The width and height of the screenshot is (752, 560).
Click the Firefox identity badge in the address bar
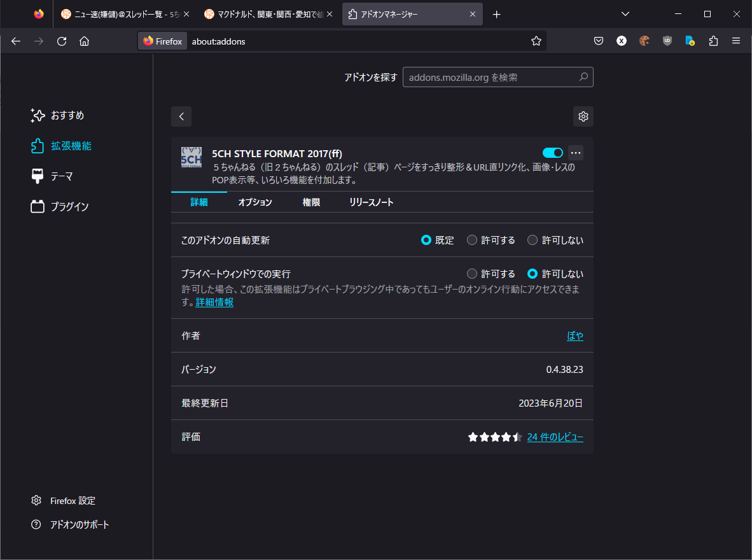point(163,41)
